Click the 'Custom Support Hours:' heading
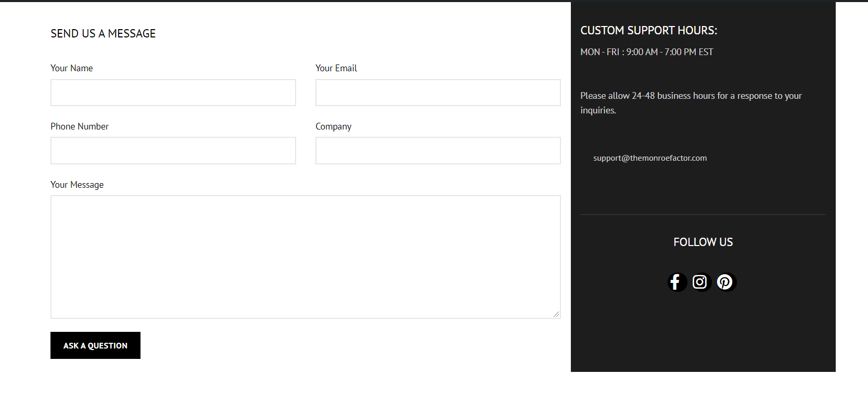This screenshot has width=868, height=413. 649,31
